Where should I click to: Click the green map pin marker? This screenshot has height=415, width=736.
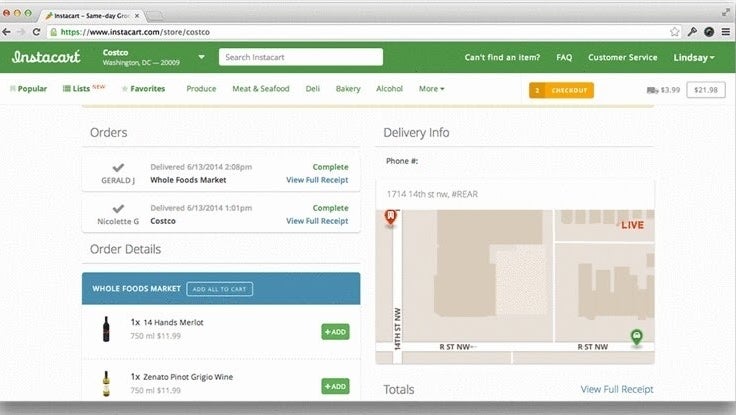coord(636,337)
